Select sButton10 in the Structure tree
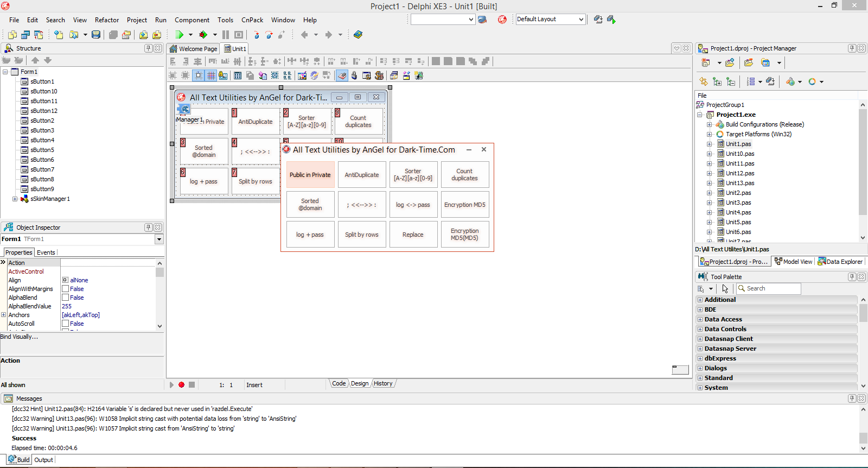The image size is (868, 468). pos(44,91)
